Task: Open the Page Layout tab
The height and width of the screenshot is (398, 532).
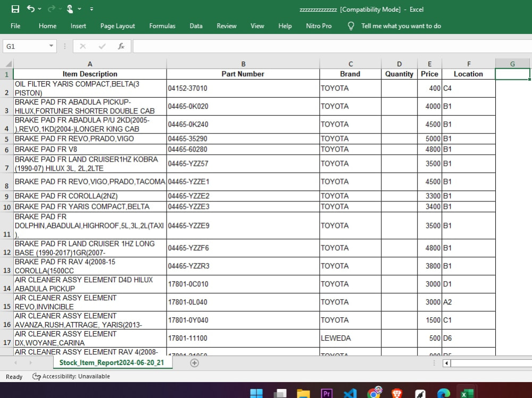Action: click(x=118, y=26)
